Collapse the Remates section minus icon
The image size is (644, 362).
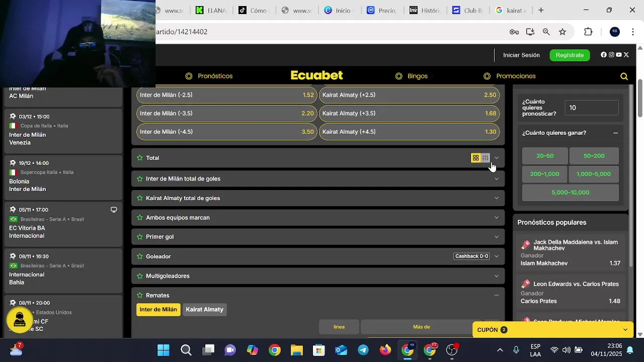pos(497,296)
